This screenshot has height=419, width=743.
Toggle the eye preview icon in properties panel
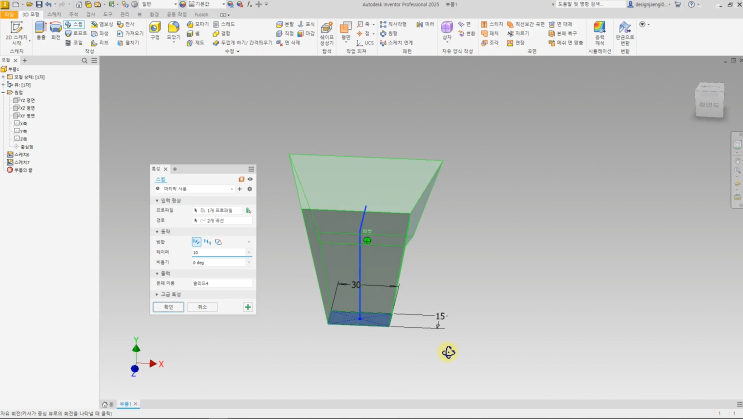point(249,178)
